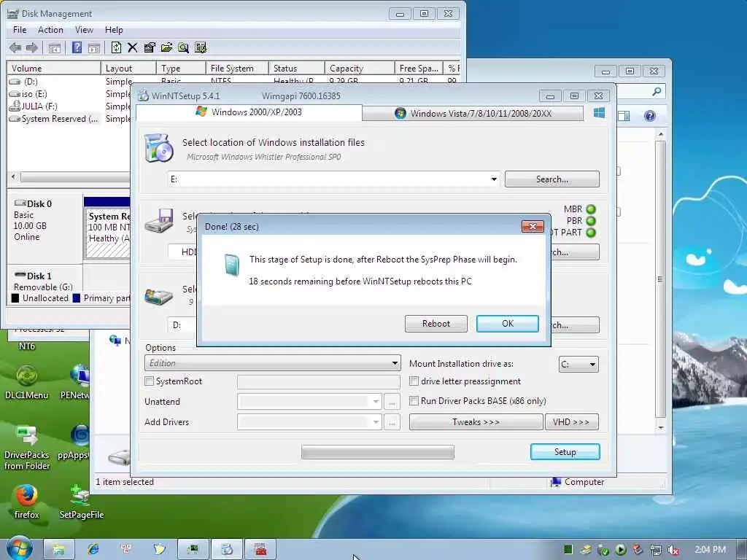The height and width of the screenshot is (560, 747).
Task: Enable Run Driver Packs BASE checkbox
Action: [414, 400]
